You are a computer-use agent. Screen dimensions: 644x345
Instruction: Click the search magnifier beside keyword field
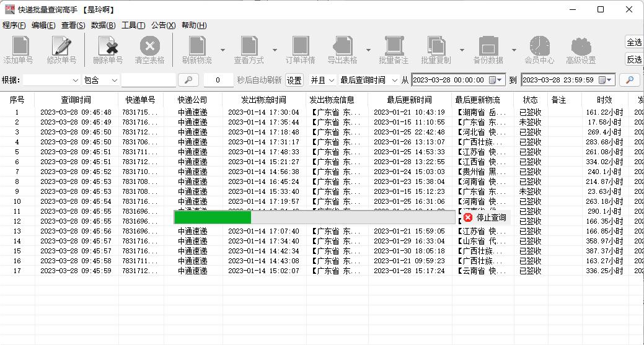pyautogui.click(x=188, y=80)
